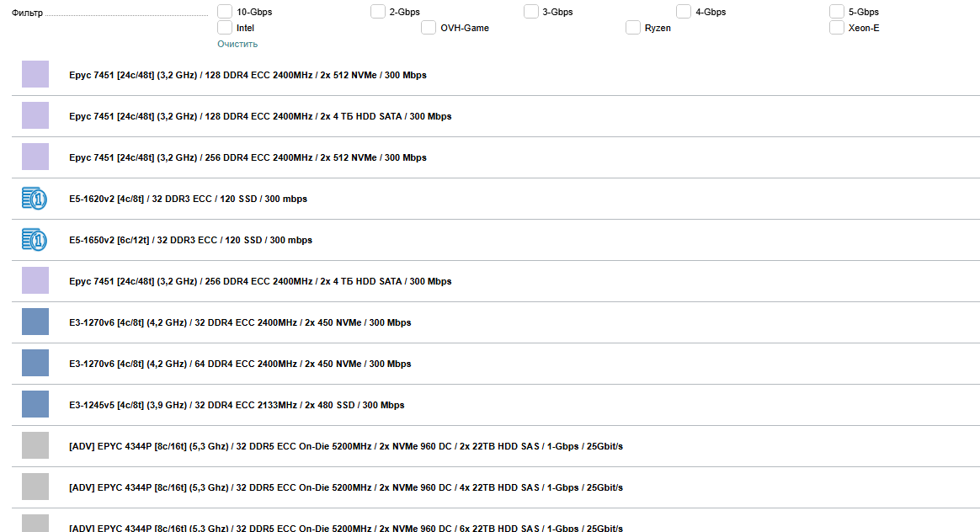Toggle the Ryzen filter checkbox
This screenshot has height=532, width=980.
coord(632,28)
